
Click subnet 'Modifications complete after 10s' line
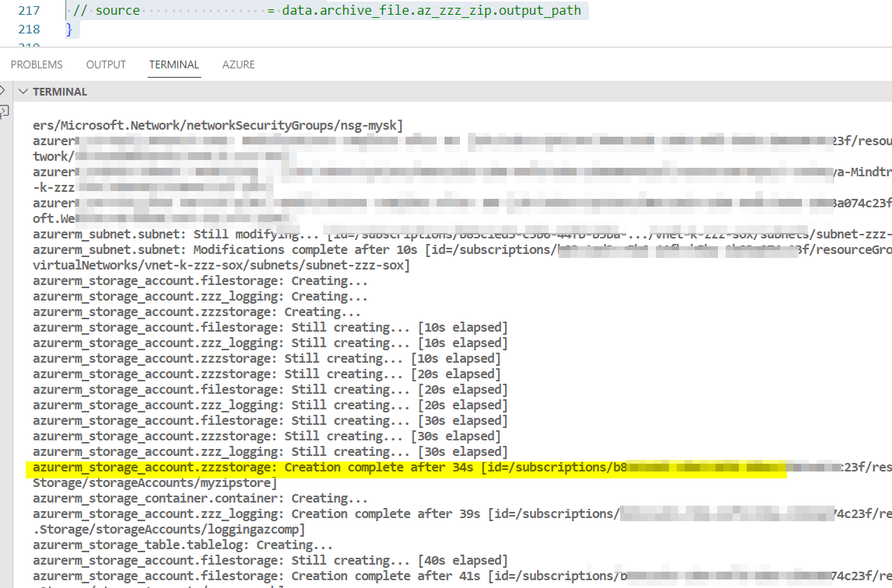click(462, 249)
